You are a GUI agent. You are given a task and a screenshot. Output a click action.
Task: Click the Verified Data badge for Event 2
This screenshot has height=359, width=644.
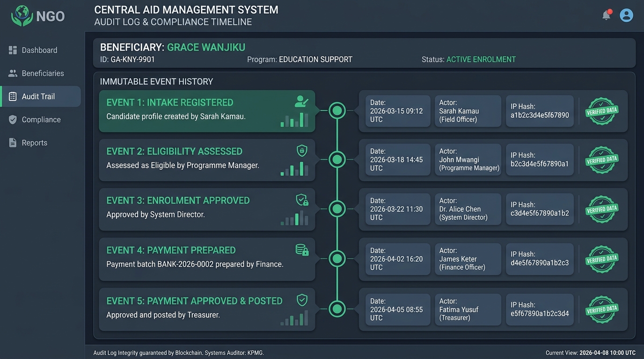click(x=602, y=160)
